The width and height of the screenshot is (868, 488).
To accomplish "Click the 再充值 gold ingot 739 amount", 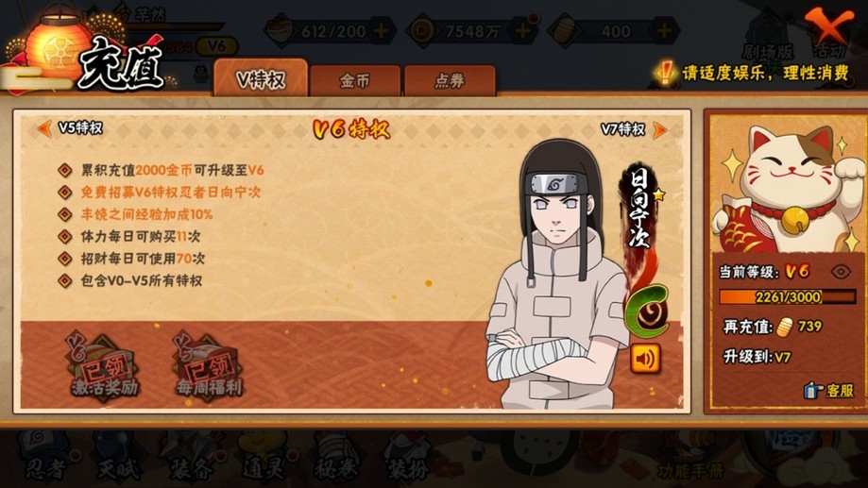I will (x=798, y=327).
